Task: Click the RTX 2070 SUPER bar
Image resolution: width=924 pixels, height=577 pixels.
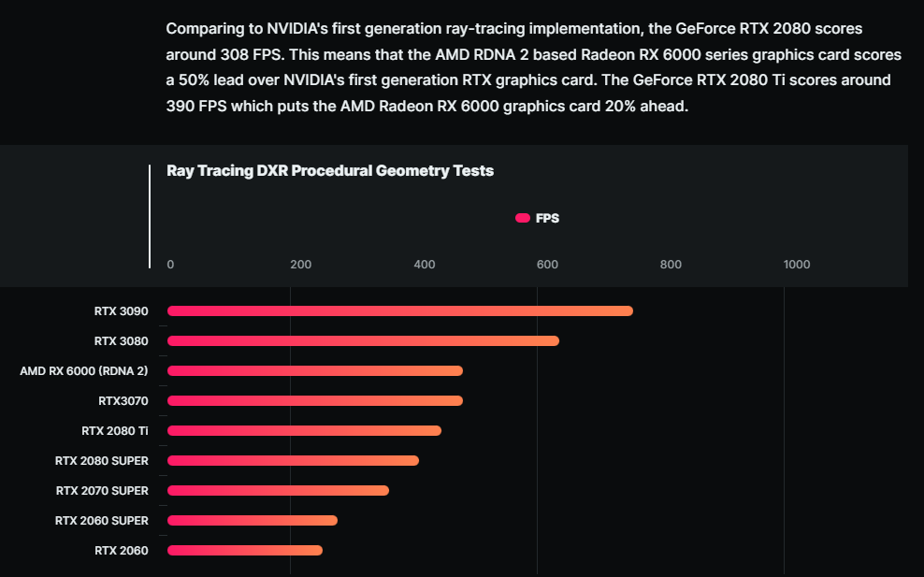Action: [x=278, y=490]
